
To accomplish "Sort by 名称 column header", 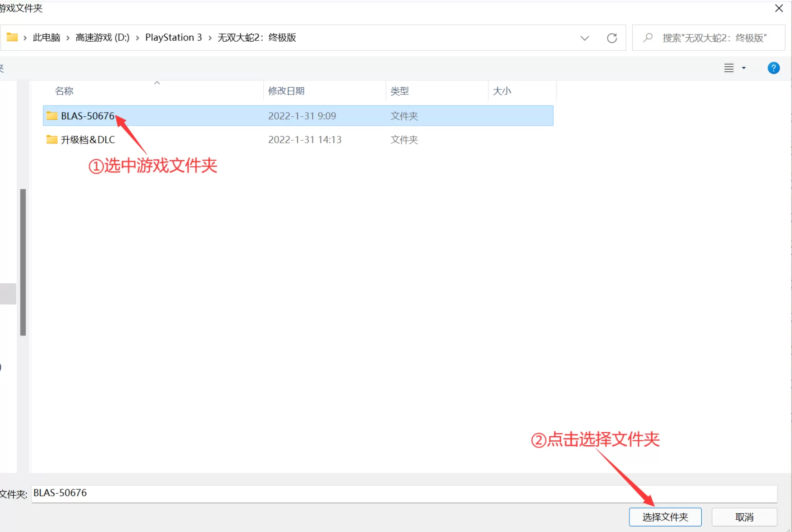I will 64,91.
